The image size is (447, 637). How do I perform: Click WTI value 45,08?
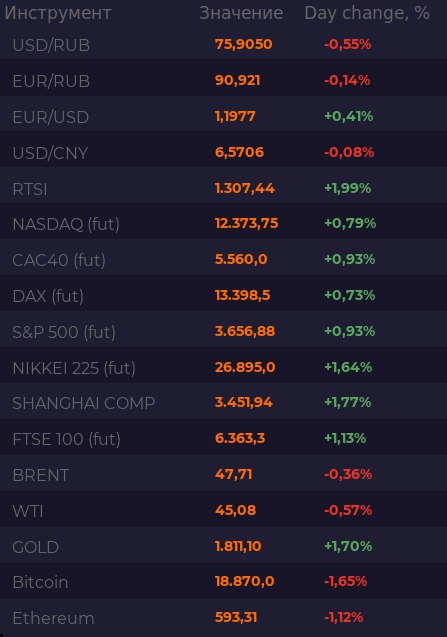[x=235, y=510]
